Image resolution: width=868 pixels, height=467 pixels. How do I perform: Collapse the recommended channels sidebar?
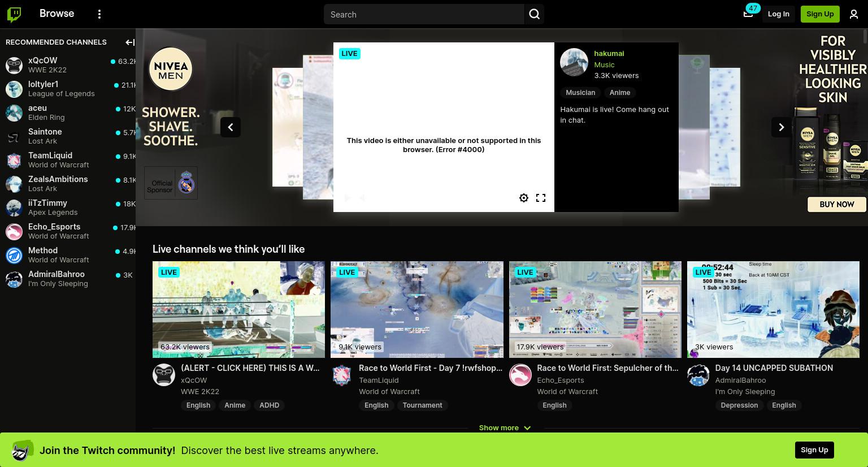pyautogui.click(x=129, y=42)
